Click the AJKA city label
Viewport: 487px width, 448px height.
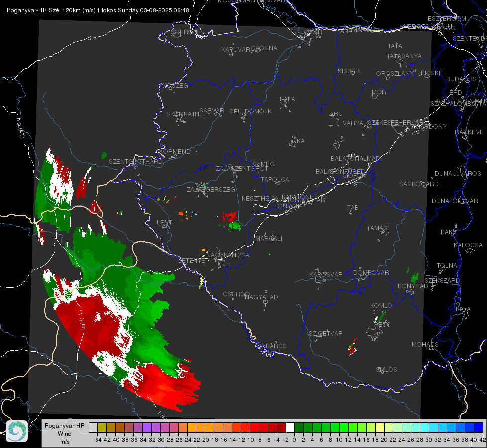297,141
